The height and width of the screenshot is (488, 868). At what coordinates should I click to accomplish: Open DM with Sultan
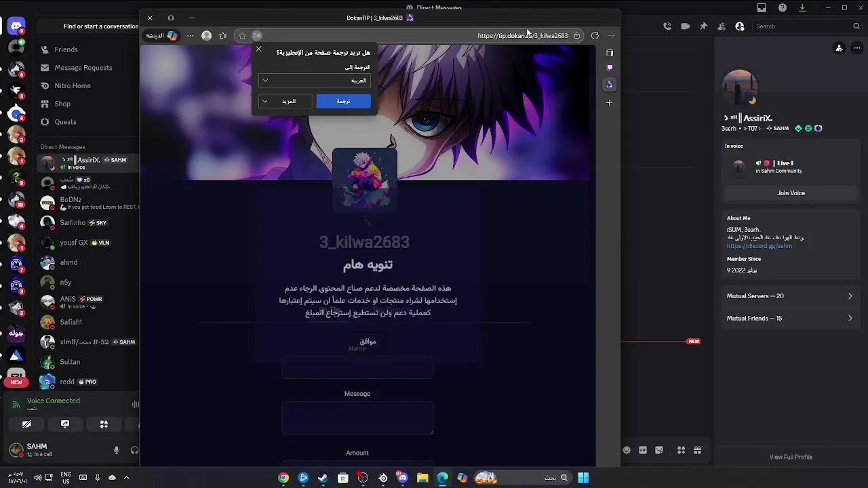87,362
